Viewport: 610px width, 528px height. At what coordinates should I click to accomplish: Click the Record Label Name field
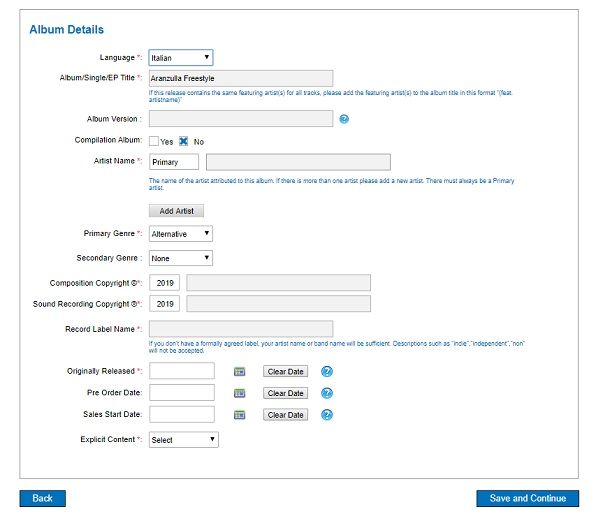[x=241, y=329]
